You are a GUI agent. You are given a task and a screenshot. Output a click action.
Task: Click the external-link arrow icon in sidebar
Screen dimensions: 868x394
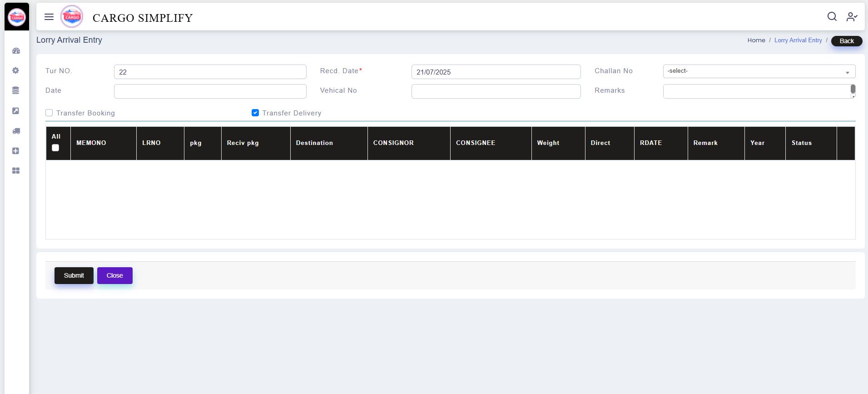point(16,111)
